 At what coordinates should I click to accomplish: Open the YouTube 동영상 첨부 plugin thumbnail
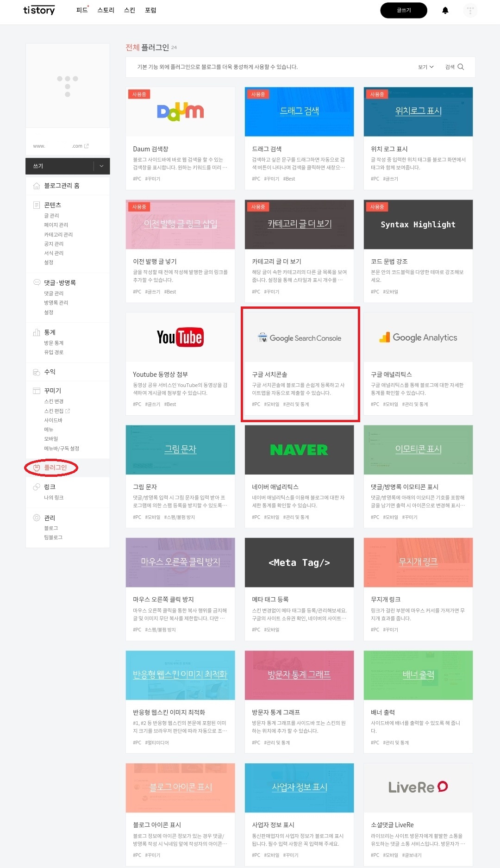[x=181, y=337]
